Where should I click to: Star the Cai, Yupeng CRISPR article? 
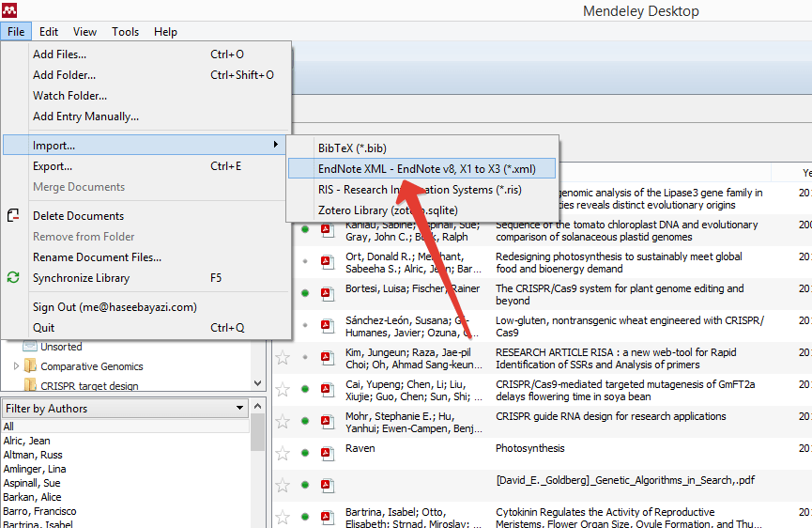tap(283, 389)
